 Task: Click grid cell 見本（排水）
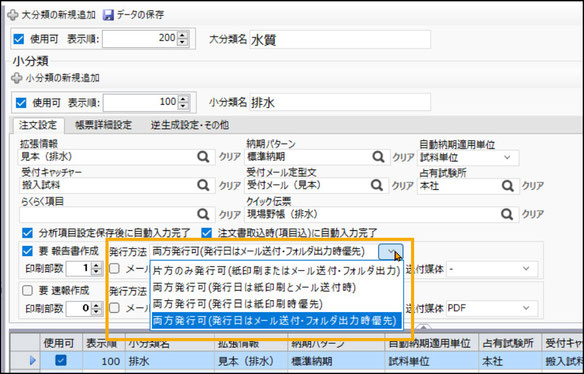(x=251, y=361)
